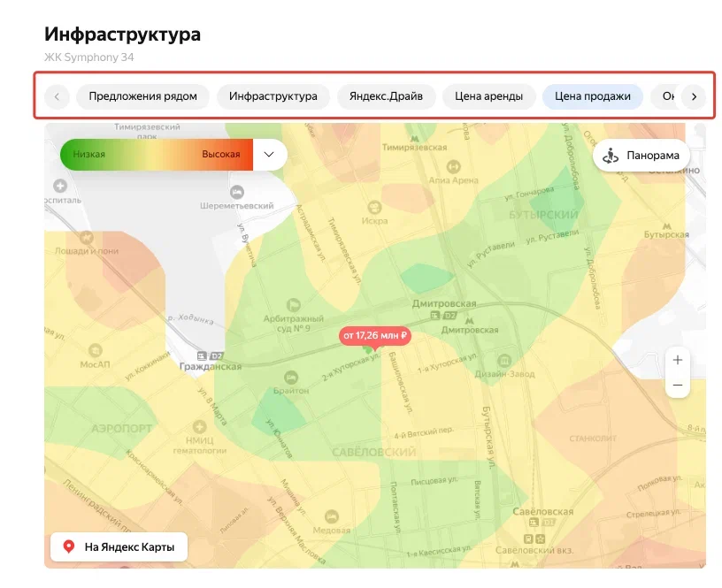Click the Дмитровская metro icon
Image resolution: width=722 pixels, height=588 pixels.
point(469,321)
